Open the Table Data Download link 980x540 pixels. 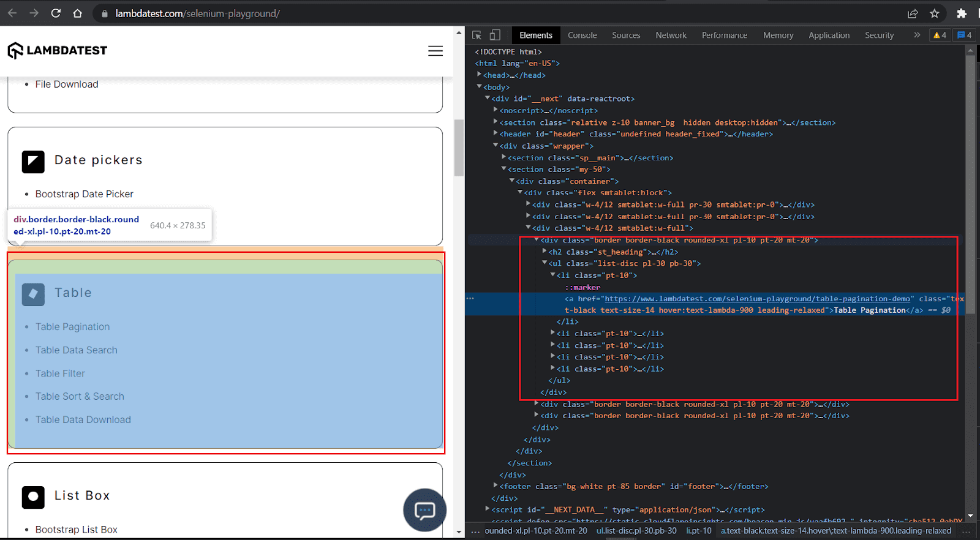83,420
